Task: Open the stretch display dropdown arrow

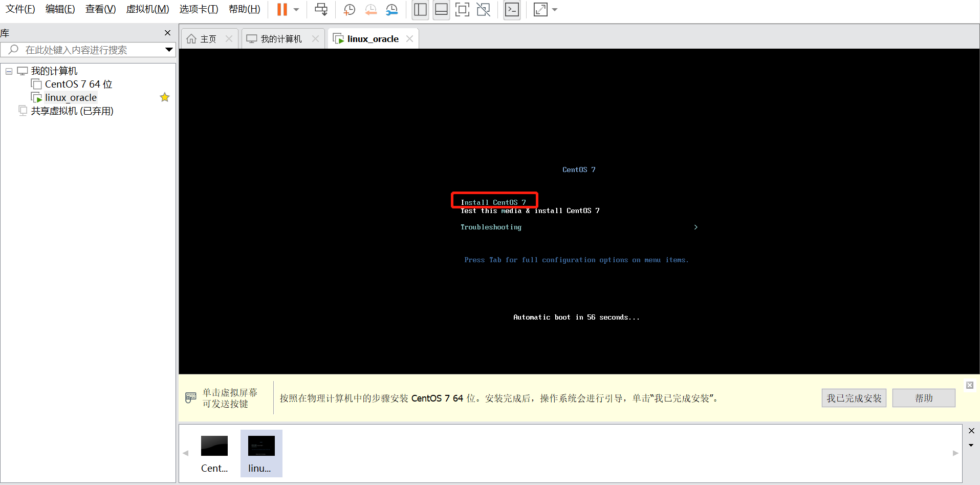Action: coord(555,10)
